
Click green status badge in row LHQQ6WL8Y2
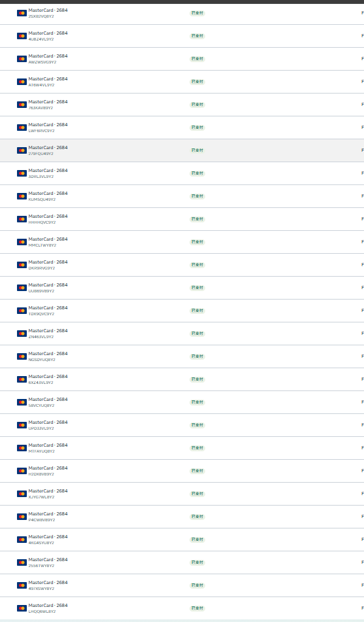coord(197,608)
